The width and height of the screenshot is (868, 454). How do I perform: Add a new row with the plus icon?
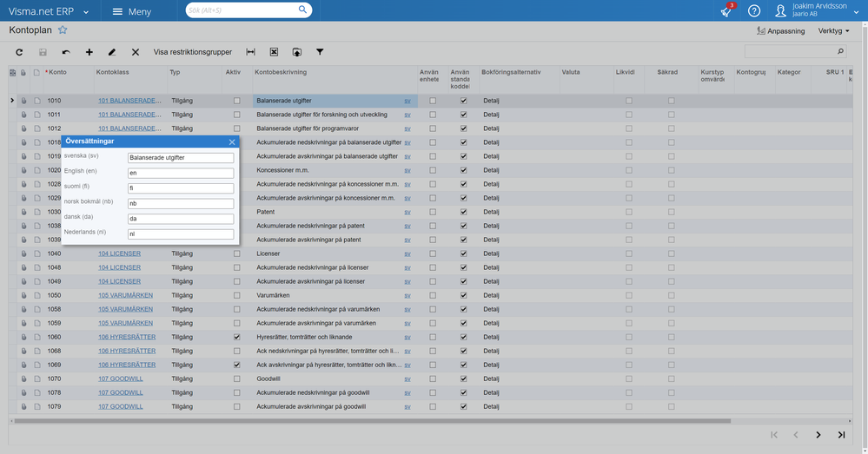89,52
